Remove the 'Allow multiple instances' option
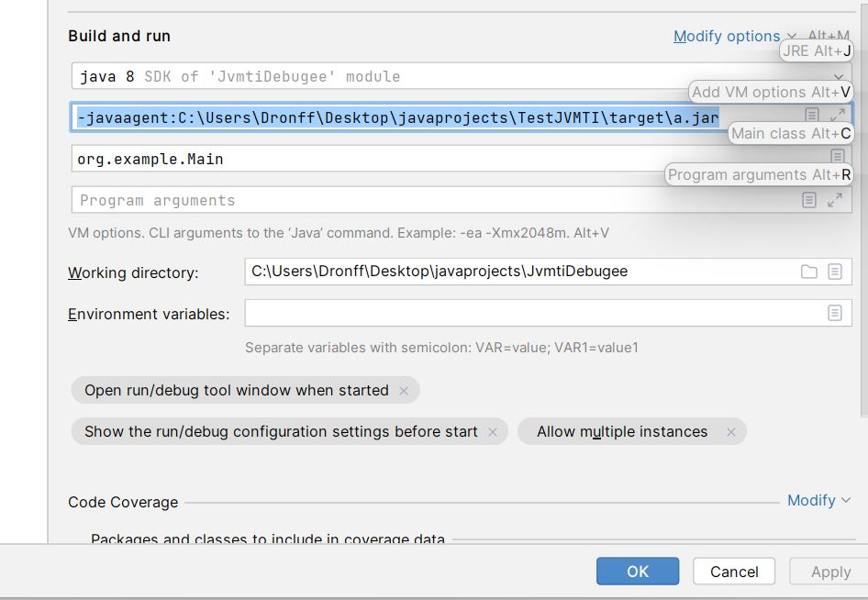 731,432
